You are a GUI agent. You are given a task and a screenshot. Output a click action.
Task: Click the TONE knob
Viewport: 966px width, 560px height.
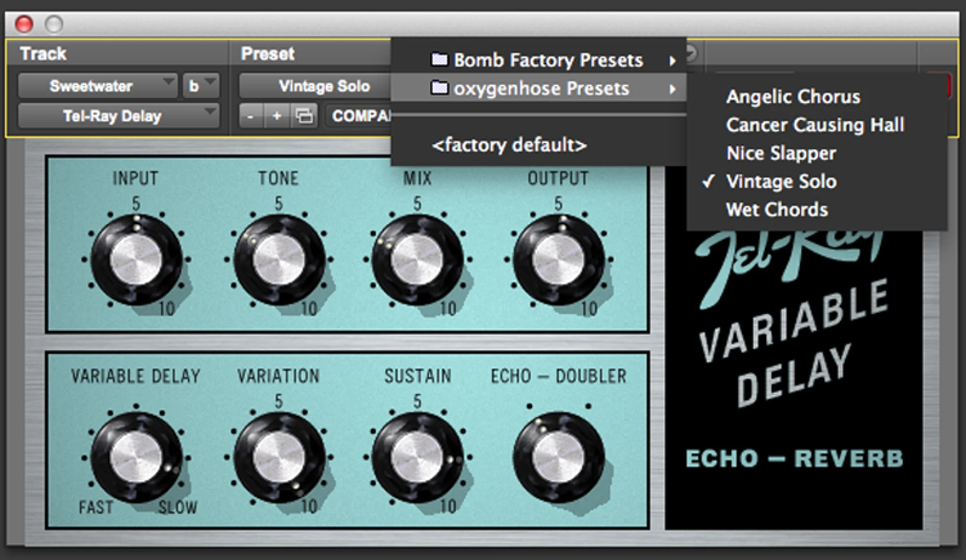coord(279,260)
